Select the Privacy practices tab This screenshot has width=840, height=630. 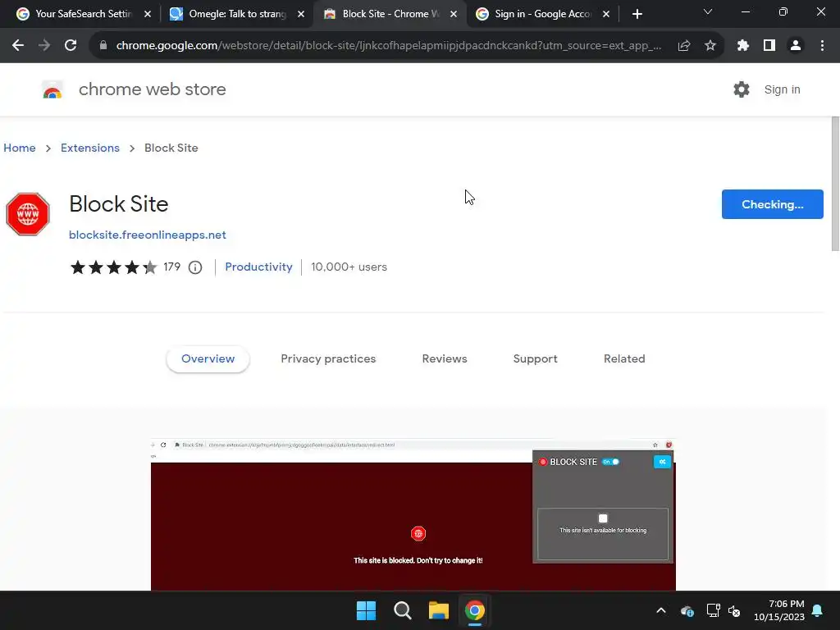coord(328,359)
